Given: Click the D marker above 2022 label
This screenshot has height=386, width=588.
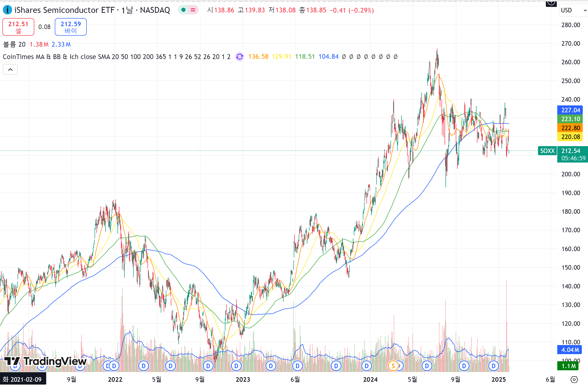Looking at the screenshot, I should point(114,366).
